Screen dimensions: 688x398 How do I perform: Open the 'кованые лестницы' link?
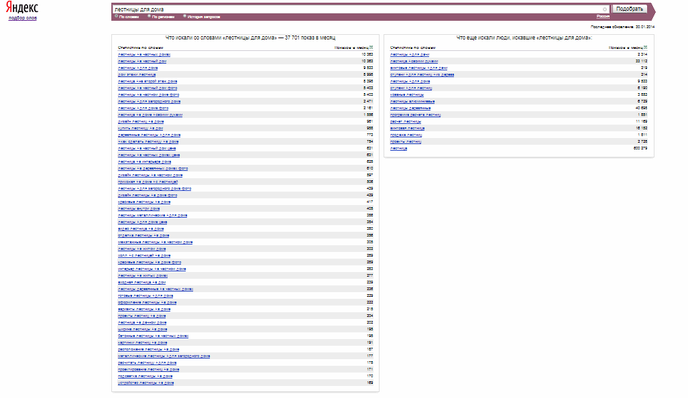tap(407, 95)
